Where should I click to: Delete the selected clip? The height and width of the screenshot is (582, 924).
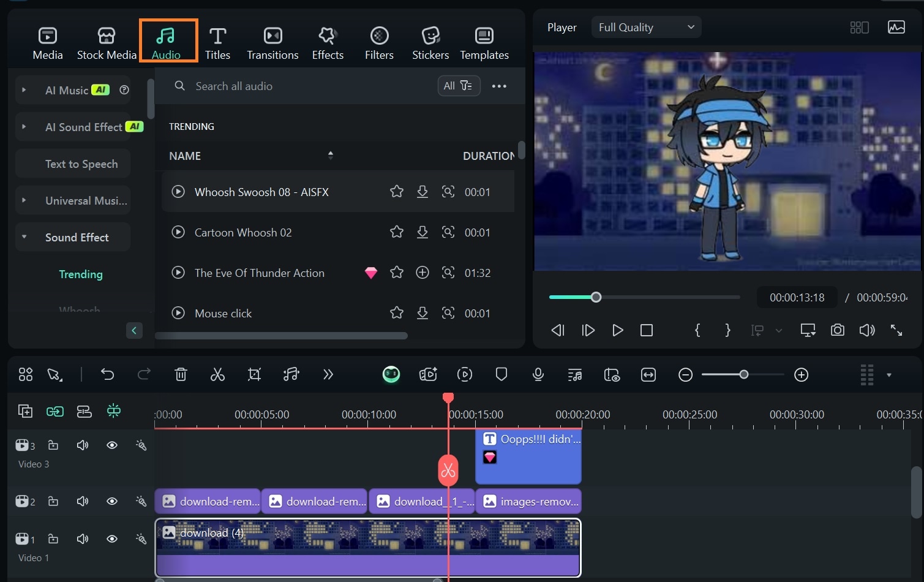181,374
